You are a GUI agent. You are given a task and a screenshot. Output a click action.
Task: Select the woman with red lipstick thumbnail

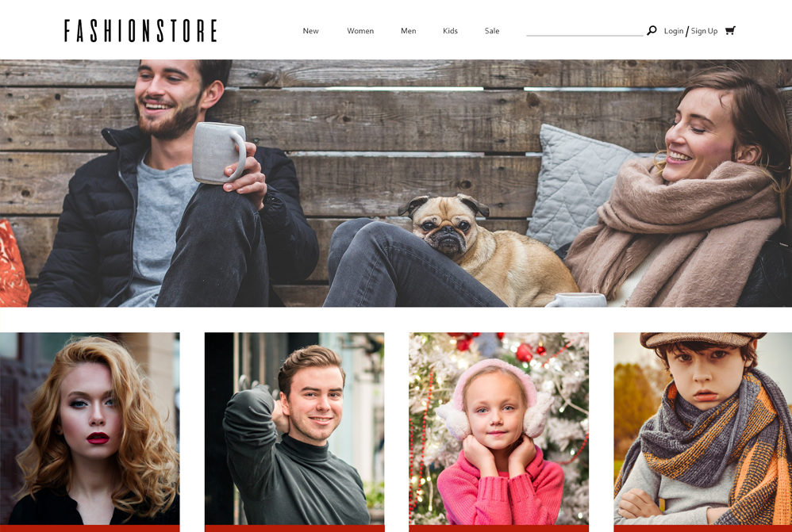point(90,428)
